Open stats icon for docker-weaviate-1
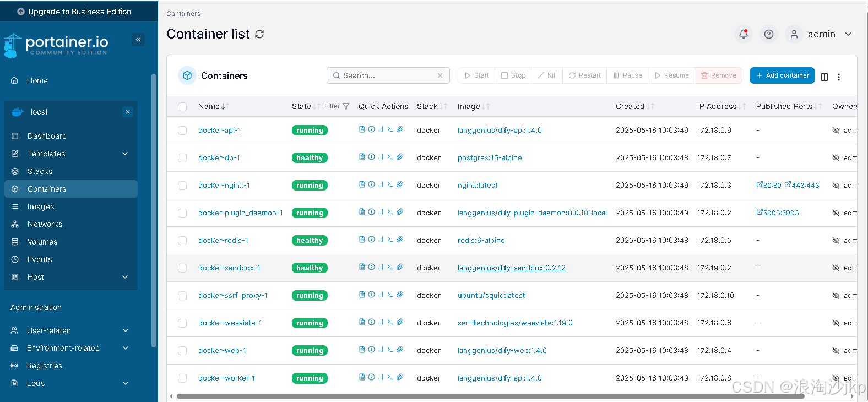This screenshot has width=868, height=402. 381,322
